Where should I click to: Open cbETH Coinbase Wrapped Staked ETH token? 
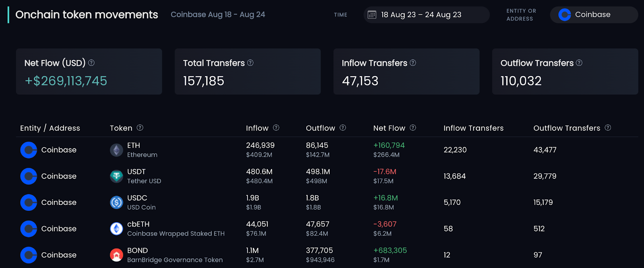point(176,229)
